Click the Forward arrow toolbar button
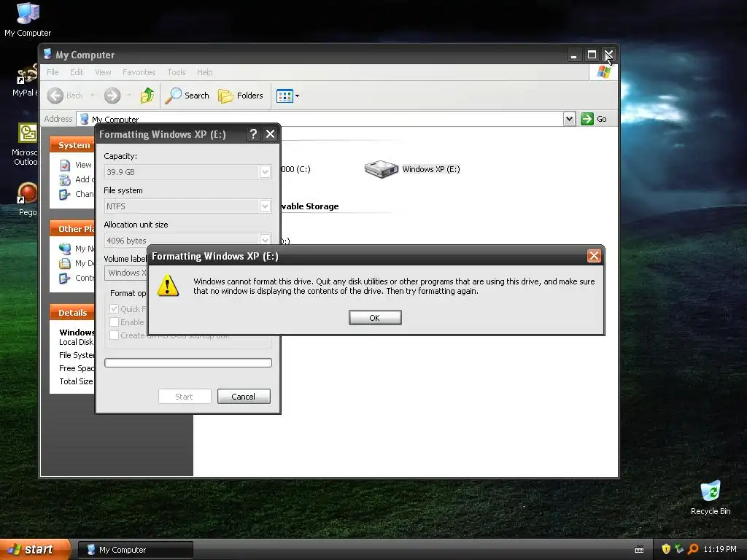This screenshot has width=747, height=560. [112, 96]
